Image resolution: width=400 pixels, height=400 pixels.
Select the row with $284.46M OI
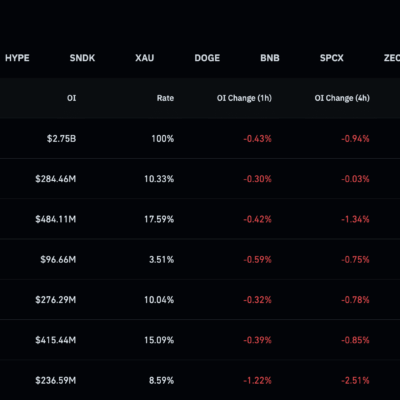click(200, 179)
